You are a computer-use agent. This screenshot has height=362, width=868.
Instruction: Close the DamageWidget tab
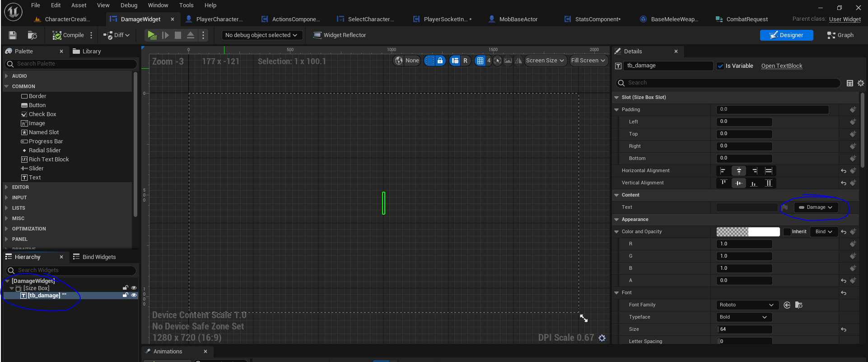[x=173, y=19]
